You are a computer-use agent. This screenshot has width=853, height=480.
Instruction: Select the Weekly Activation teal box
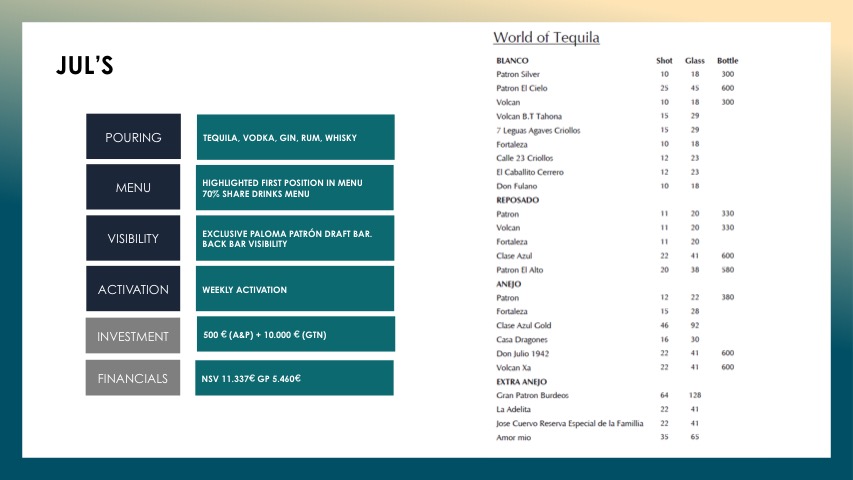point(295,289)
